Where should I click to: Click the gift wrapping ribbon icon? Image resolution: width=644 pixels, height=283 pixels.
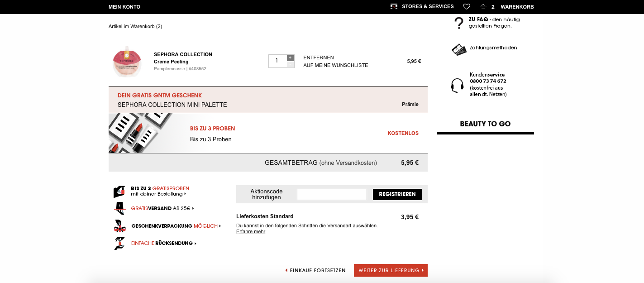coord(119,226)
